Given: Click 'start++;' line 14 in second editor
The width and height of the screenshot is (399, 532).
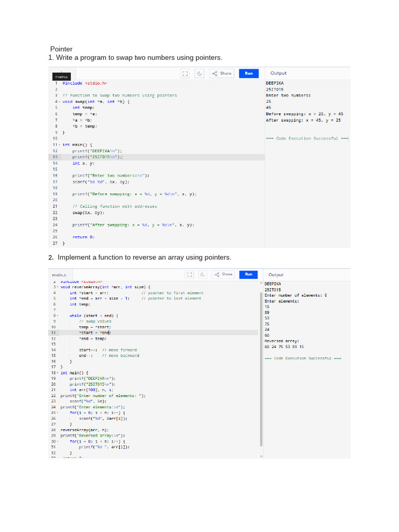Looking at the screenshot, I should (88, 350).
